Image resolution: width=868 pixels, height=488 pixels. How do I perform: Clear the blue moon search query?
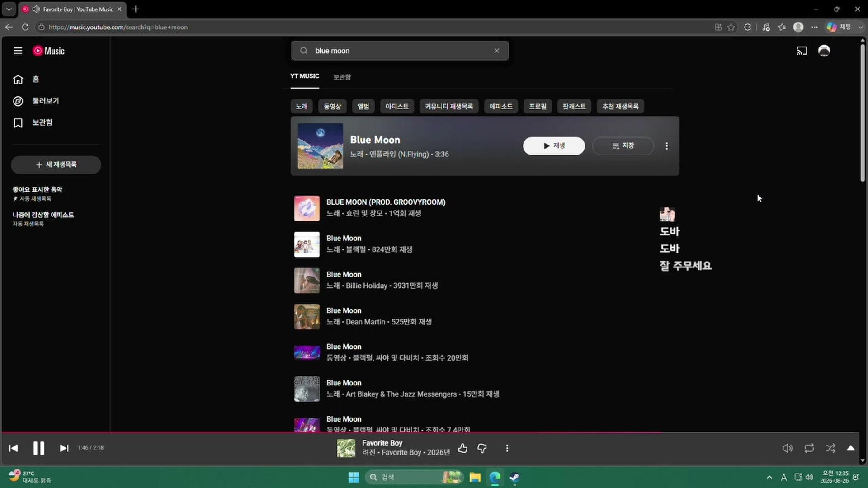[x=497, y=51]
